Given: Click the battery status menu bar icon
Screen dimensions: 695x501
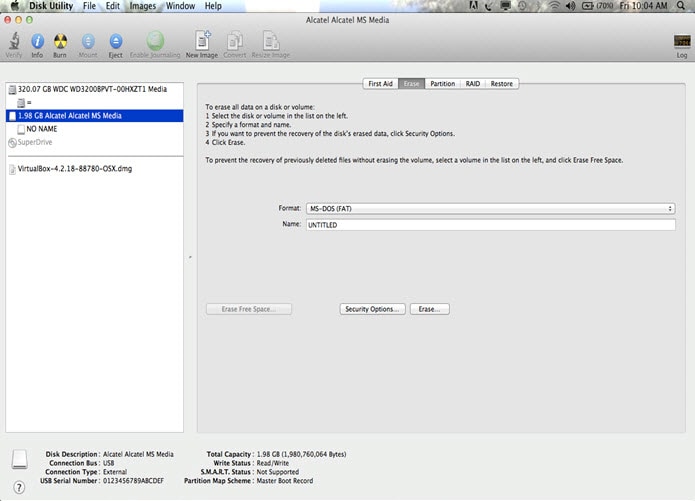Looking at the screenshot, I should click(x=597, y=6).
